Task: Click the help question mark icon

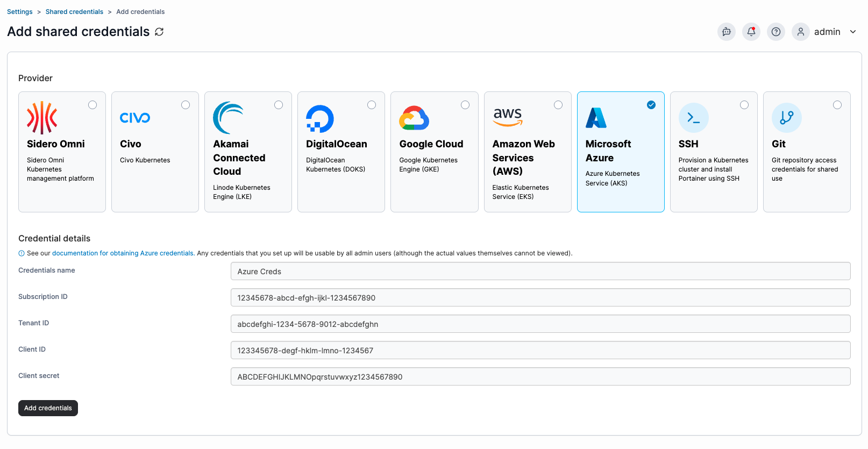Action: click(x=776, y=32)
